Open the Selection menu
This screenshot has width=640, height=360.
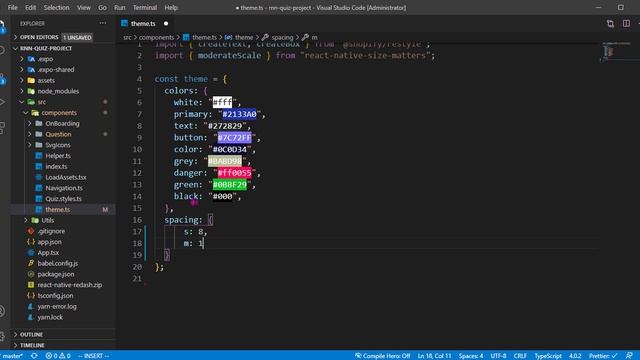(x=56, y=7)
